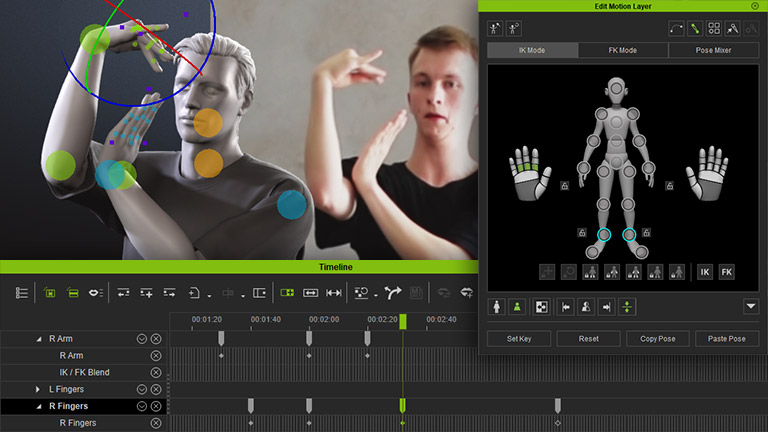Viewport: 768px width, 432px height.
Task: Click the track list icon in timeline toolbar
Action: click(x=21, y=293)
